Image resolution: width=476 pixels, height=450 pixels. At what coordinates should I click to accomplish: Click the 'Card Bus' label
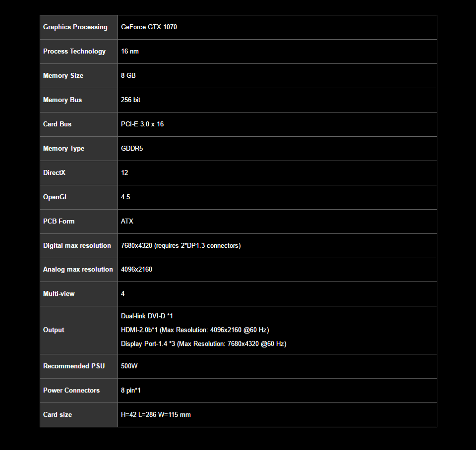click(x=58, y=124)
